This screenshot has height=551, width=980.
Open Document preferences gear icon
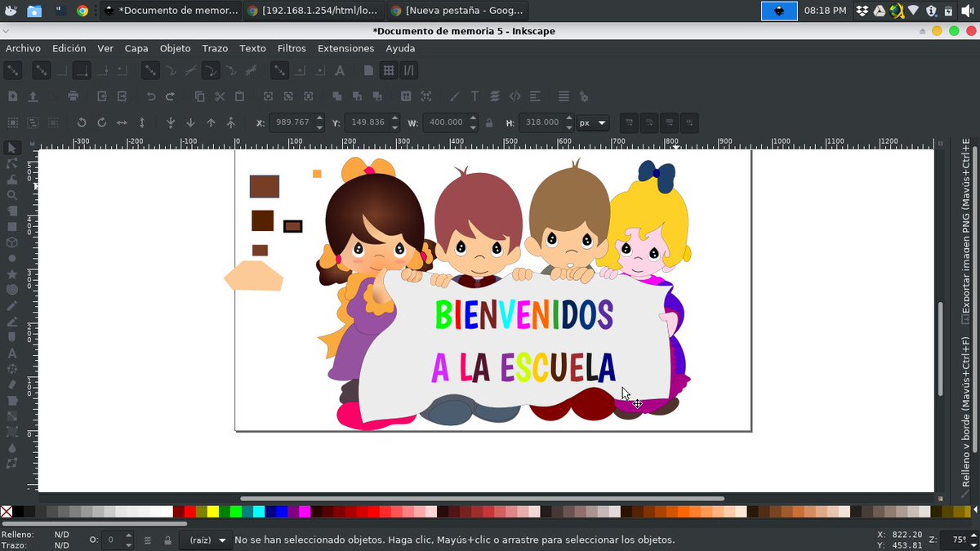(x=583, y=96)
